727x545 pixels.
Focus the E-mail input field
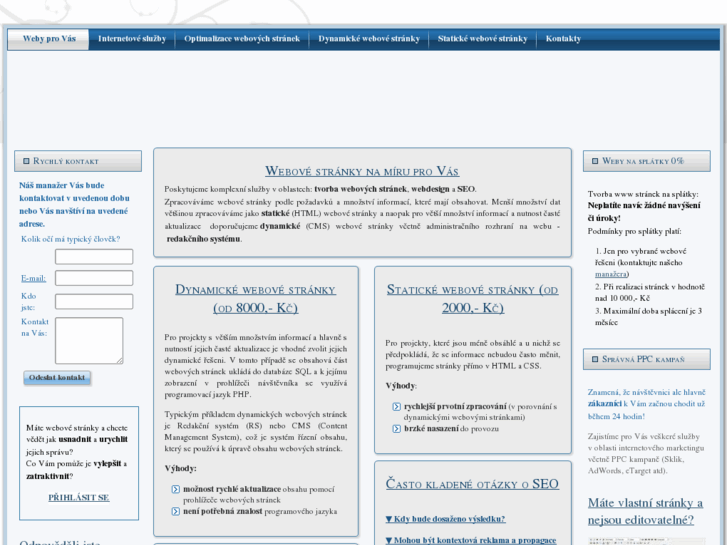(94, 278)
